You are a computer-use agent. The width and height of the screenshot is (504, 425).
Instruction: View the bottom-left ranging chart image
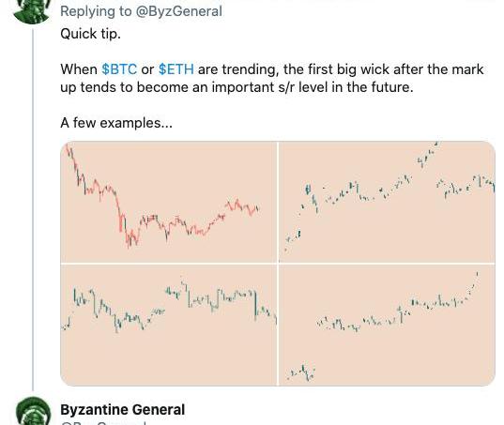[168, 326]
